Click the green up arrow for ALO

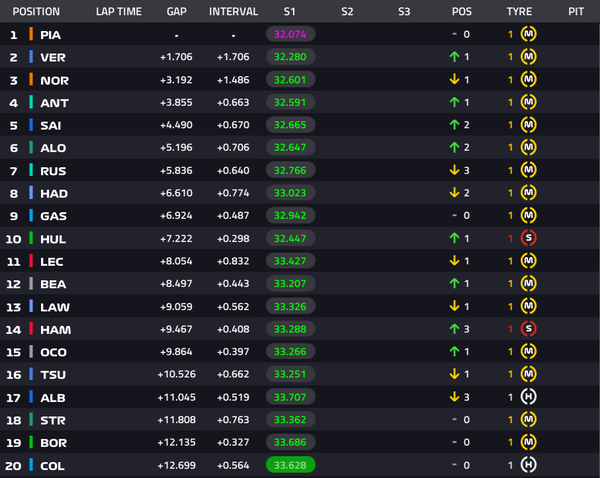point(454,147)
